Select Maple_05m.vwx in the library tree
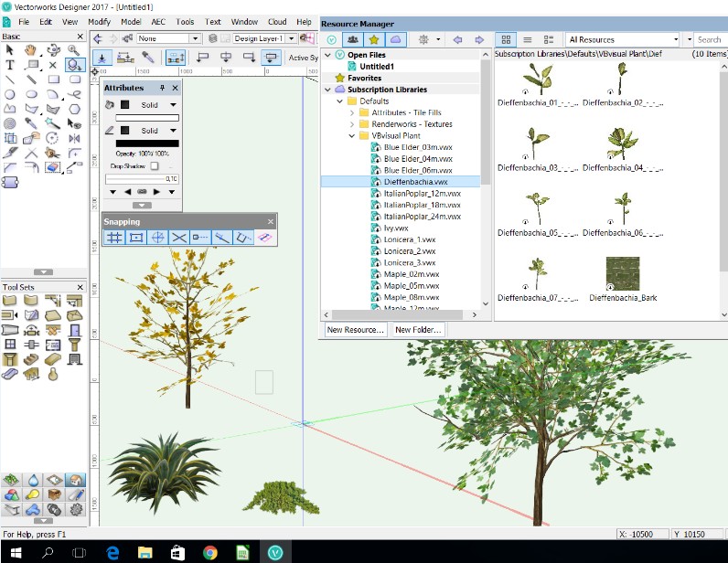 [x=412, y=286]
